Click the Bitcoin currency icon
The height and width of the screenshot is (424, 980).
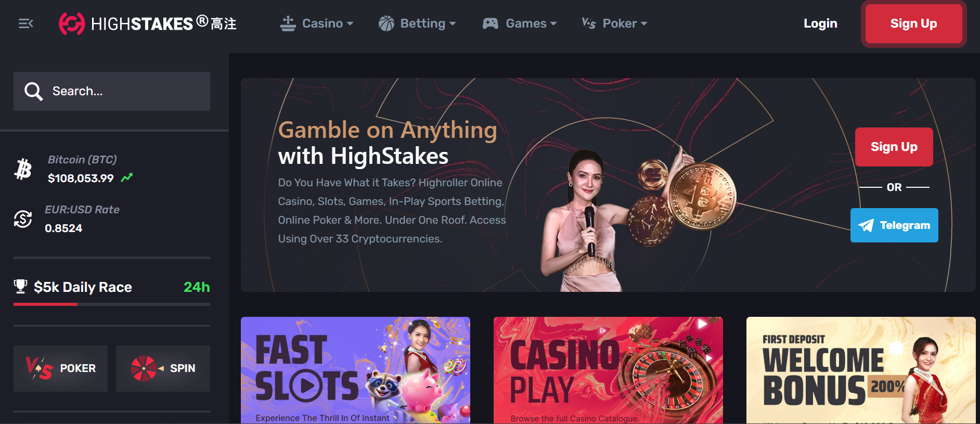point(23,169)
